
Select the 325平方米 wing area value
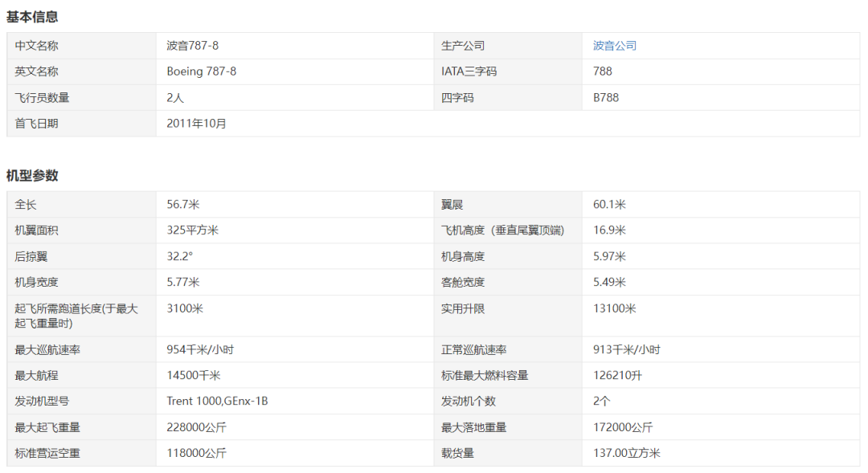tap(193, 230)
